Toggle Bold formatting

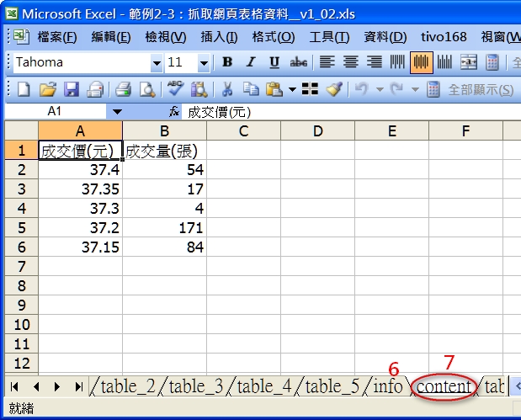coord(227,62)
